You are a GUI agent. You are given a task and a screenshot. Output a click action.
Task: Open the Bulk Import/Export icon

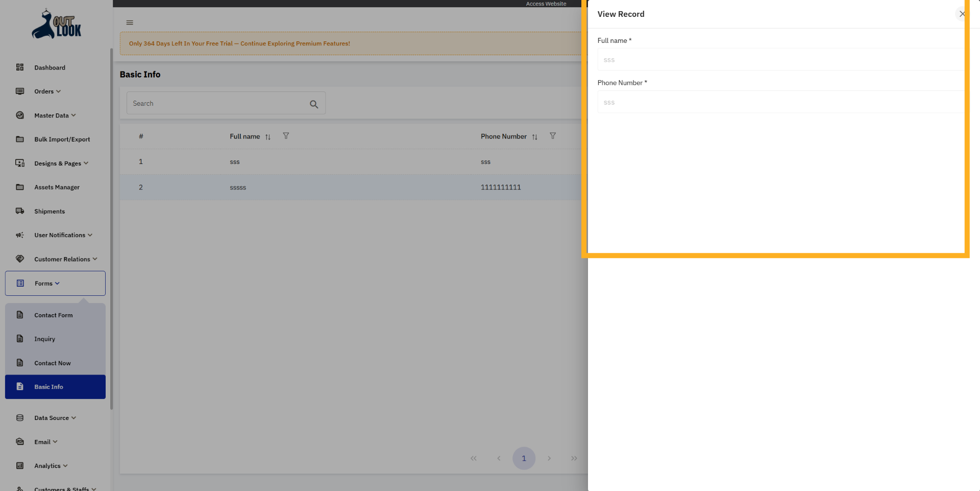(x=19, y=139)
